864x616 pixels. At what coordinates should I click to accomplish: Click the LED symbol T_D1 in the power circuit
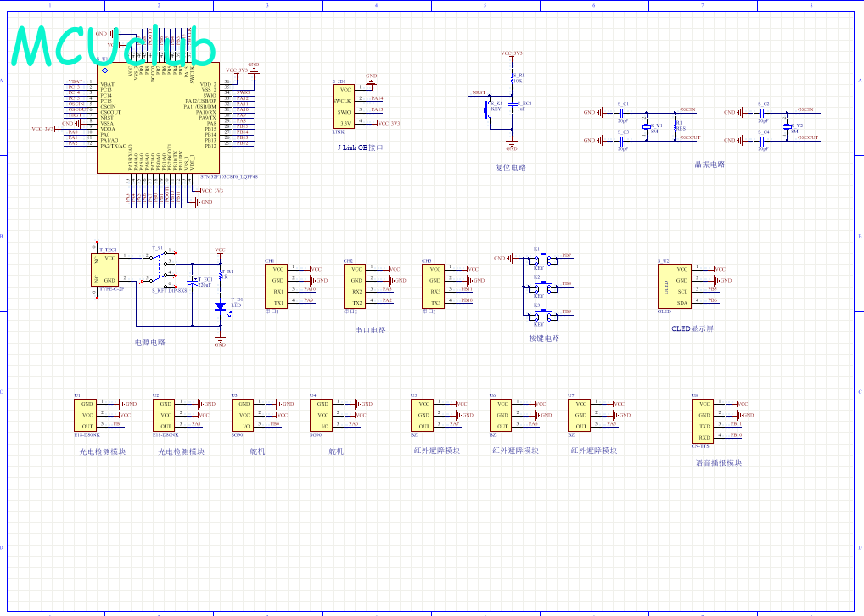click(x=221, y=306)
